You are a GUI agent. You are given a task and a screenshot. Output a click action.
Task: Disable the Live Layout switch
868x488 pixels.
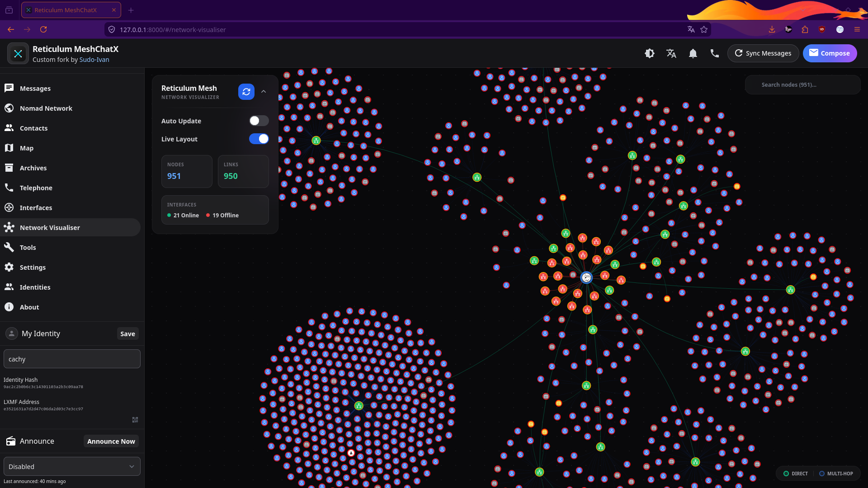point(259,139)
